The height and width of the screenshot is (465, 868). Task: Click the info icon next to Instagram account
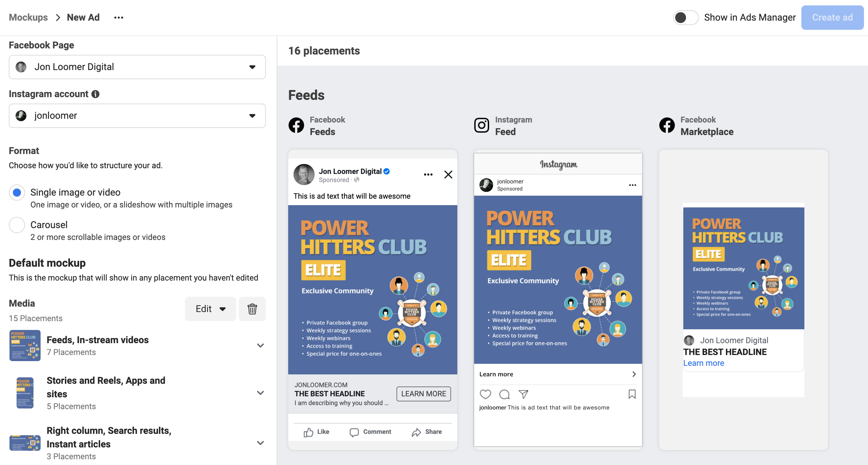(96, 94)
